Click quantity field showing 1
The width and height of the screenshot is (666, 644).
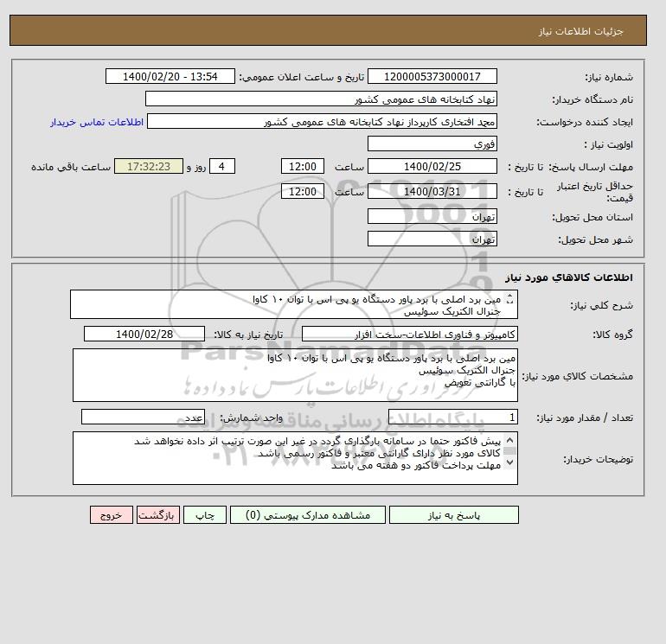(x=453, y=418)
